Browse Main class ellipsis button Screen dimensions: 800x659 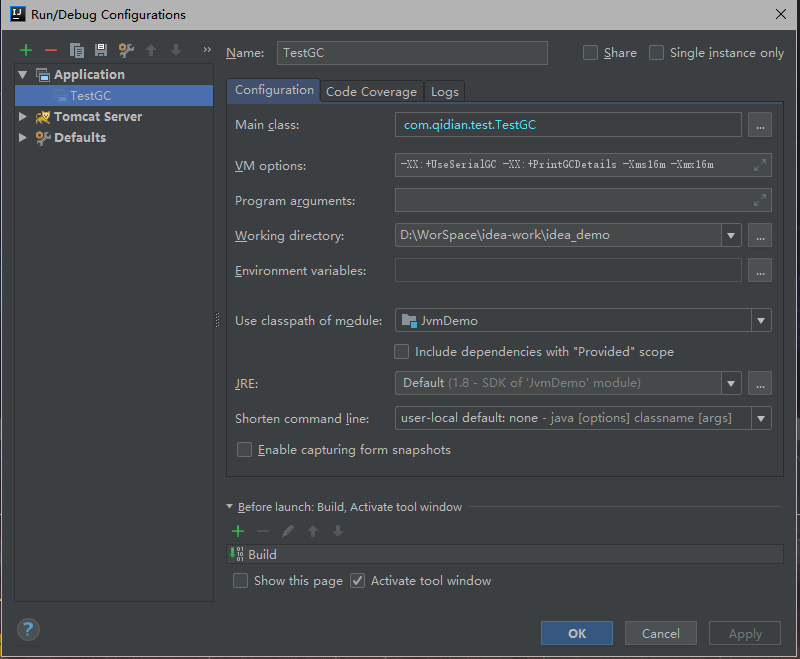click(760, 125)
